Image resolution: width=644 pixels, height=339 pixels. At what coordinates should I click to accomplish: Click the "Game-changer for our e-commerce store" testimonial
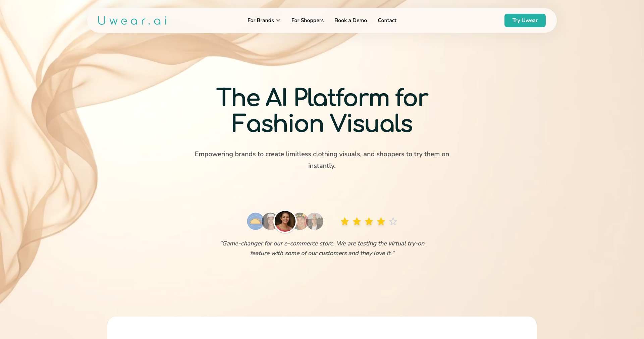click(x=322, y=248)
